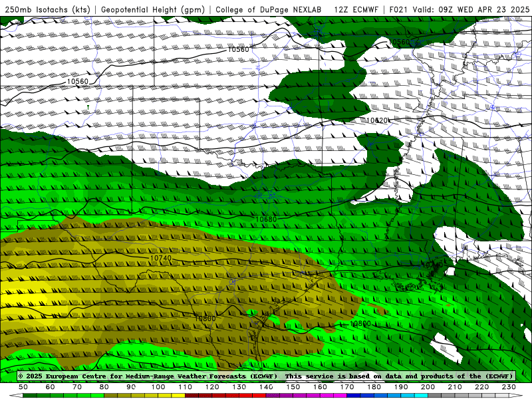
Task: Click the legend value 110
Action: (x=186, y=387)
